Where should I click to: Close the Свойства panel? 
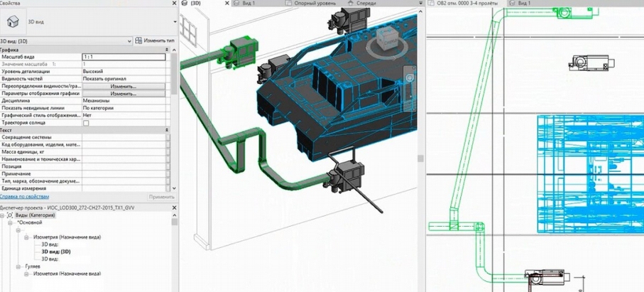tap(174, 3)
